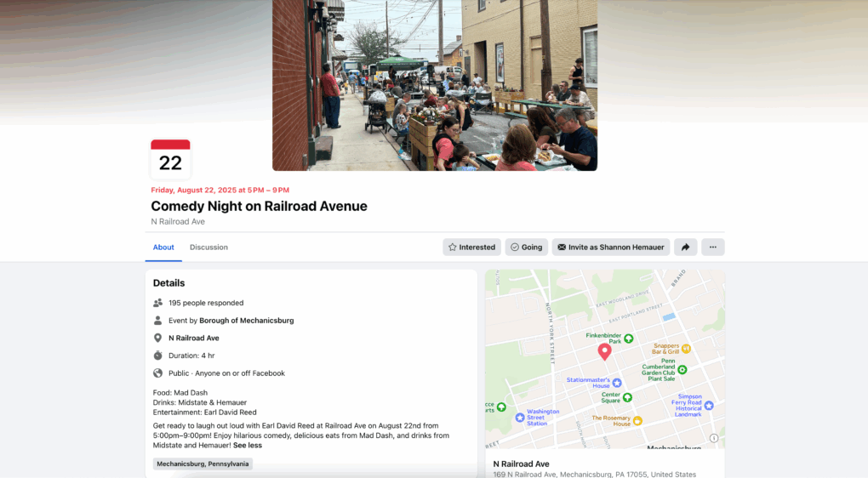Click Washington Street Station marker
Screen dimensions: 868x478
520,418
